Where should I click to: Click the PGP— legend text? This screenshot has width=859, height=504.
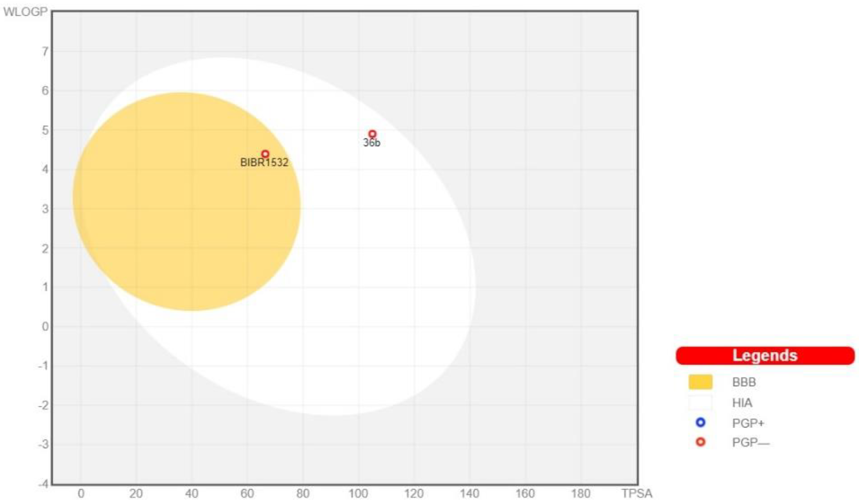751,443
